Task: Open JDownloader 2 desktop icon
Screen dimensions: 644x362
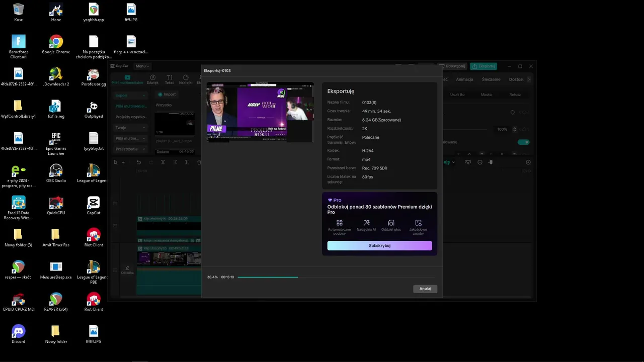Action: tap(56, 77)
